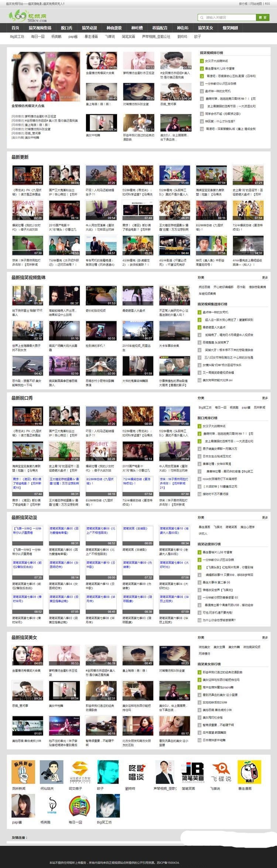Open 恶搞配合 in main navigation
The image size is (277, 868).
click(x=160, y=28)
